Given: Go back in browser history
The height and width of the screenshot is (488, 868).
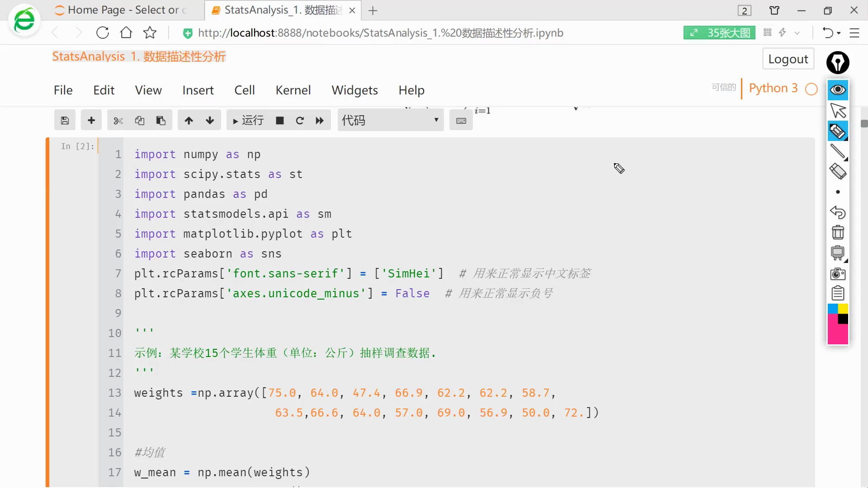Looking at the screenshot, I should pos(55,33).
